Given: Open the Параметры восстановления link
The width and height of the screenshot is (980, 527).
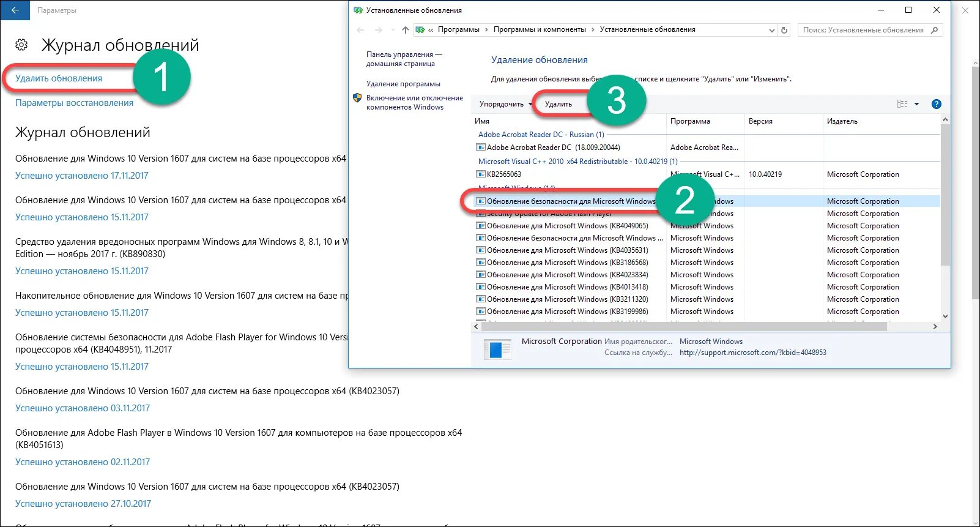Looking at the screenshot, I should click(74, 103).
